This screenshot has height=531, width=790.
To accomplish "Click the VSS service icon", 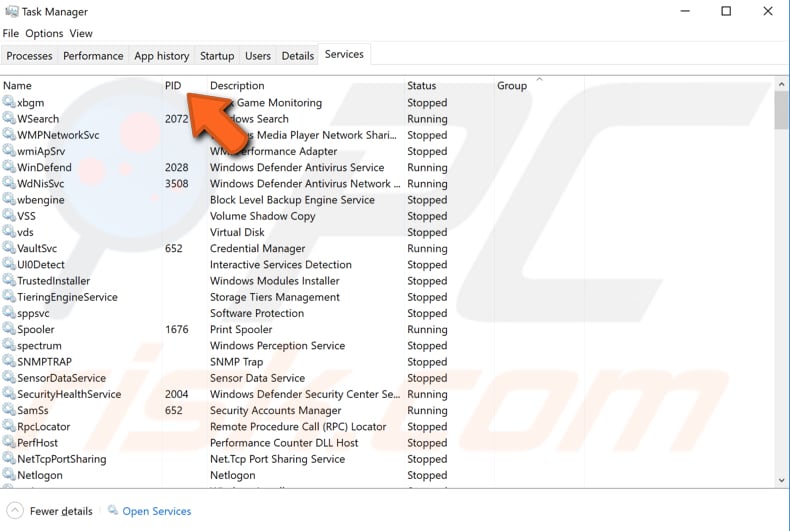I will tap(9, 215).
